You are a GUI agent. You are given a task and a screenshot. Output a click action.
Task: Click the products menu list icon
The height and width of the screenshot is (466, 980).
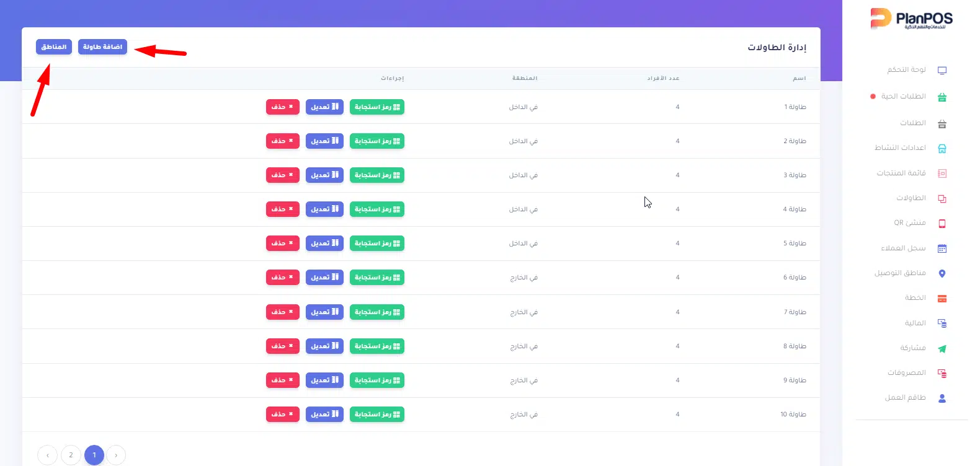click(x=942, y=174)
